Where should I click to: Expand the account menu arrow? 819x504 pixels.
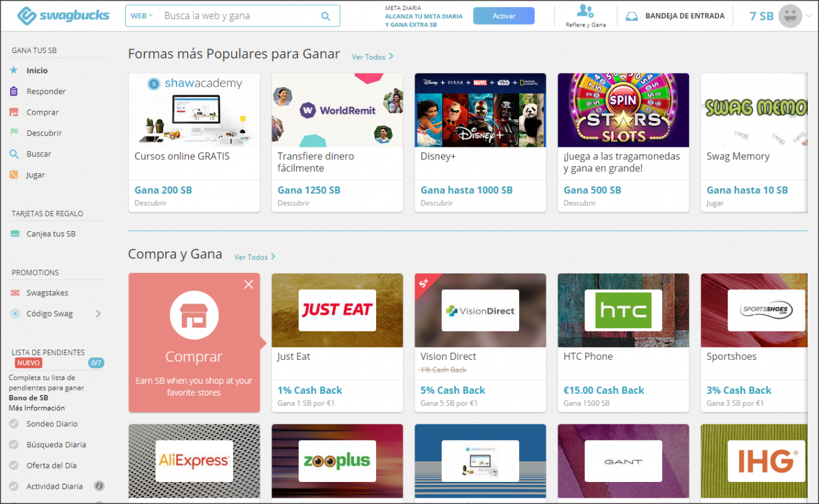pyautogui.click(x=809, y=16)
